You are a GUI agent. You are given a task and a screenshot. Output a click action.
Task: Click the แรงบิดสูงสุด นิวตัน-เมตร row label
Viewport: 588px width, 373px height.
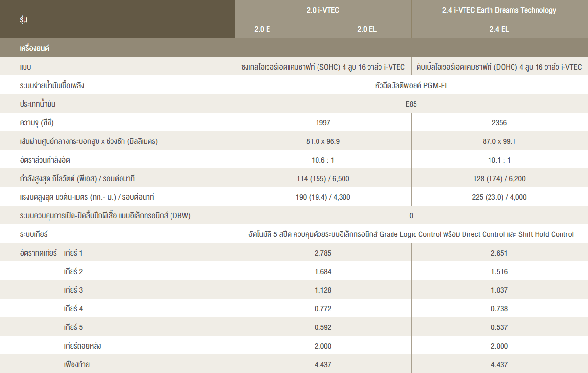(87, 197)
